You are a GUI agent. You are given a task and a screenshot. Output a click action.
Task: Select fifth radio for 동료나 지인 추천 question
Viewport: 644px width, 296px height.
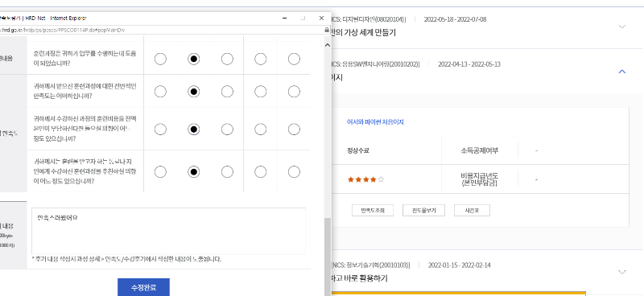click(x=294, y=171)
